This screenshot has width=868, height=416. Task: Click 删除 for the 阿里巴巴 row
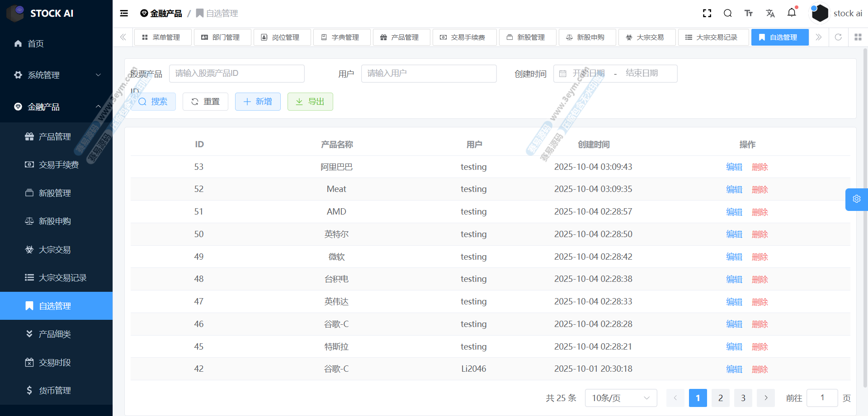pyautogui.click(x=759, y=167)
